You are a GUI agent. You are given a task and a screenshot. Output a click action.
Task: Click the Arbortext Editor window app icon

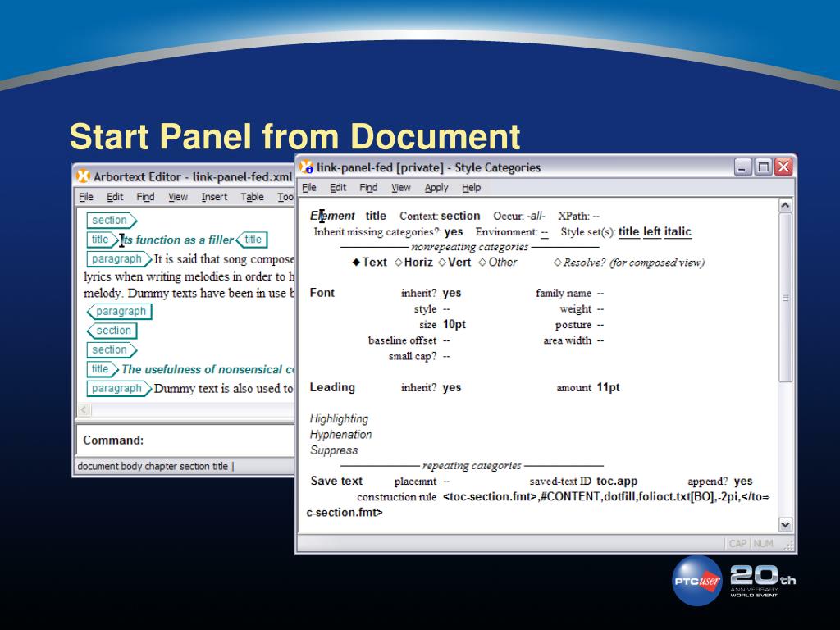tap(83, 176)
